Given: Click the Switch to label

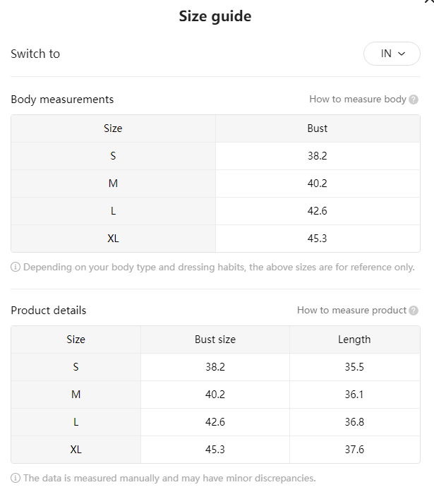Looking at the screenshot, I should (35, 54).
